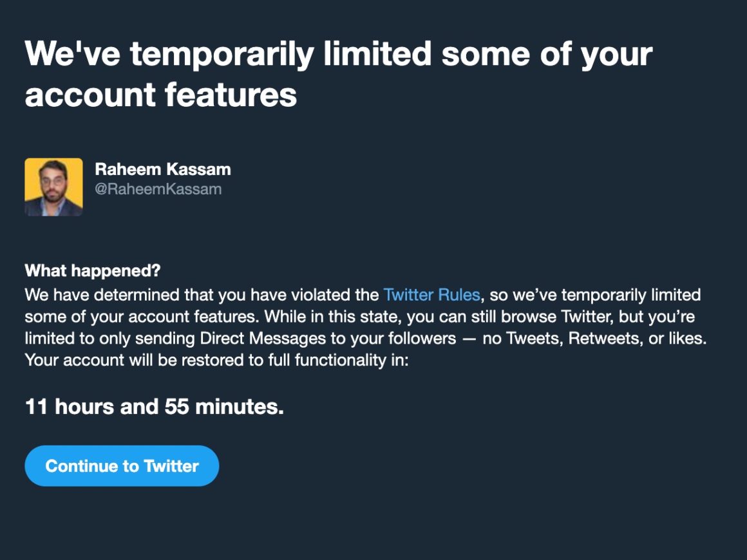Screen dimensions: 747x560
Task: Click the word "temporarily" in the main heading
Action: tap(221, 54)
